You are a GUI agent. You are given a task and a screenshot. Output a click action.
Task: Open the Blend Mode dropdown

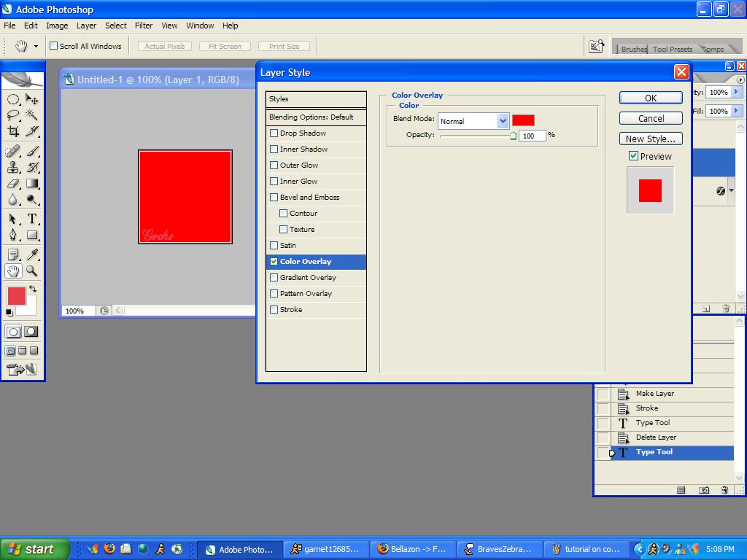coord(503,121)
